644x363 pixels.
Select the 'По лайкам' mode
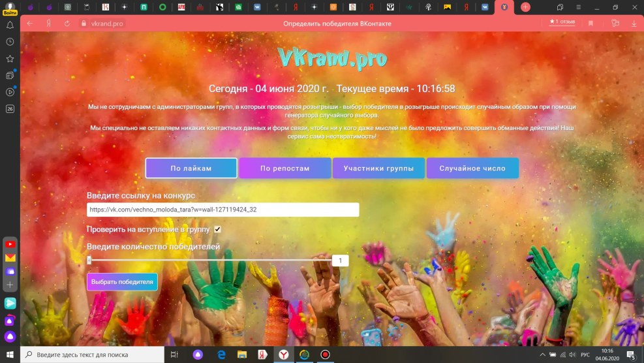coord(191,168)
